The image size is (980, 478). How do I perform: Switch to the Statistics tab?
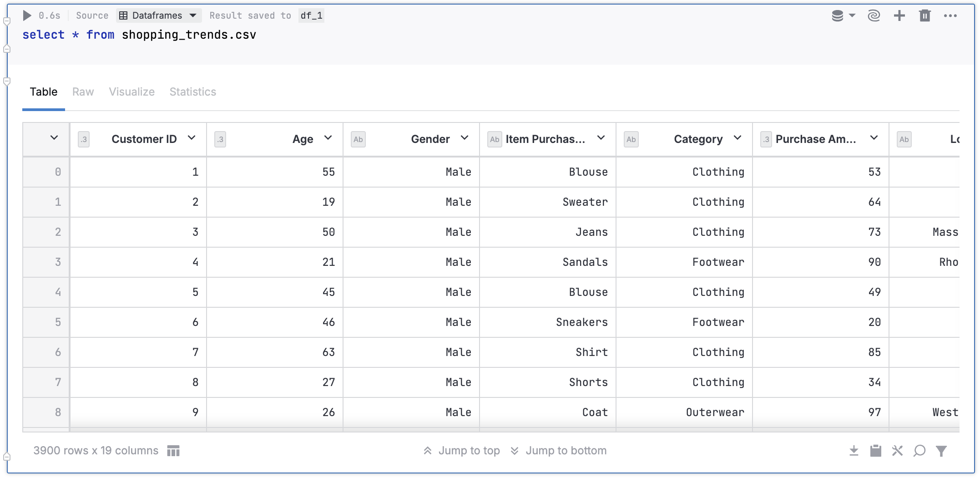[x=192, y=92]
